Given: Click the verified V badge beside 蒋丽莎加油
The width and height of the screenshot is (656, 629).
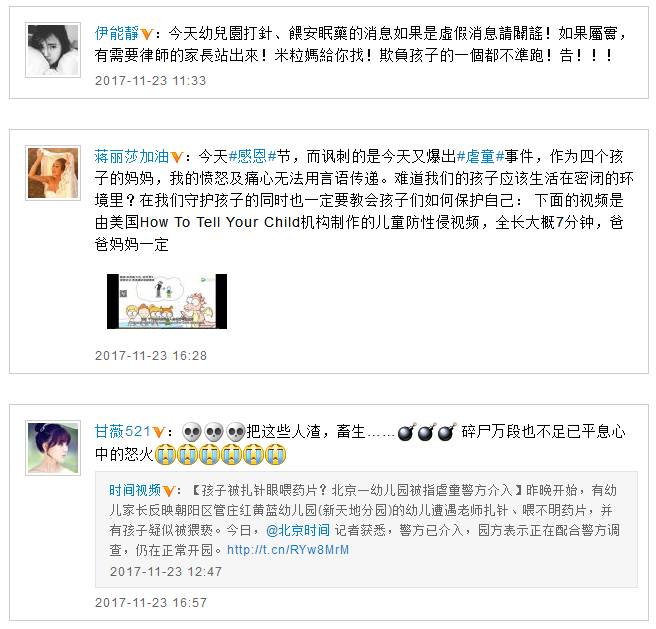Looking at the screenshot, I should (x=177, y=157).
